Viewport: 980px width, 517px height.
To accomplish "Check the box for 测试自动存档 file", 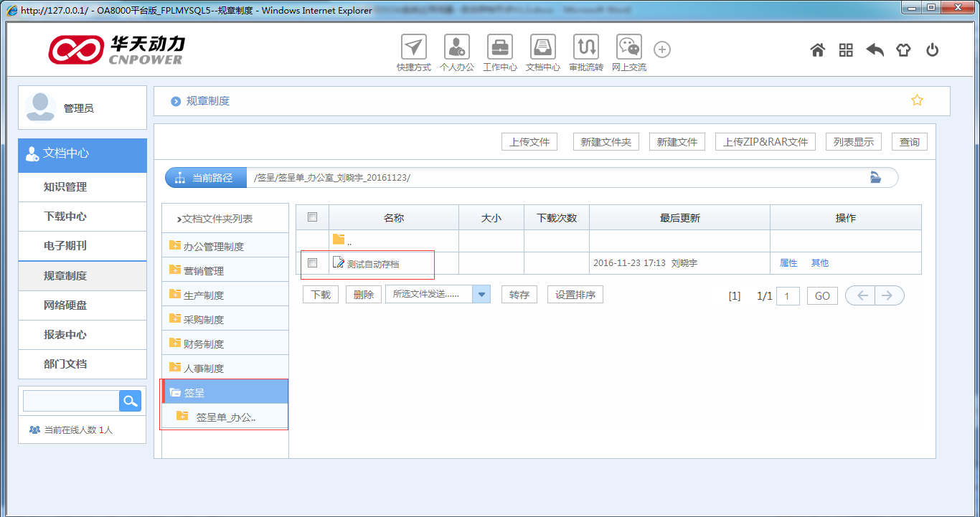I will point(312,263).
